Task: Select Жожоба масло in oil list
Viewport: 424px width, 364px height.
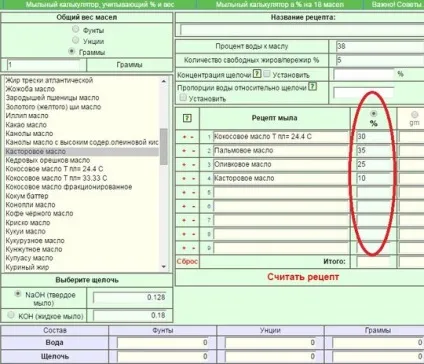Action: pos(30,89)
